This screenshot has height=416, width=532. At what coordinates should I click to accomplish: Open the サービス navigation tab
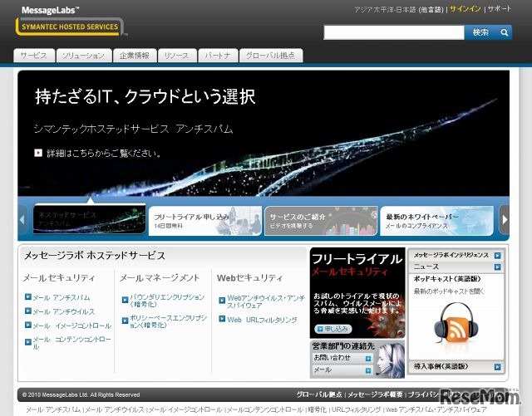pos(34,56)
